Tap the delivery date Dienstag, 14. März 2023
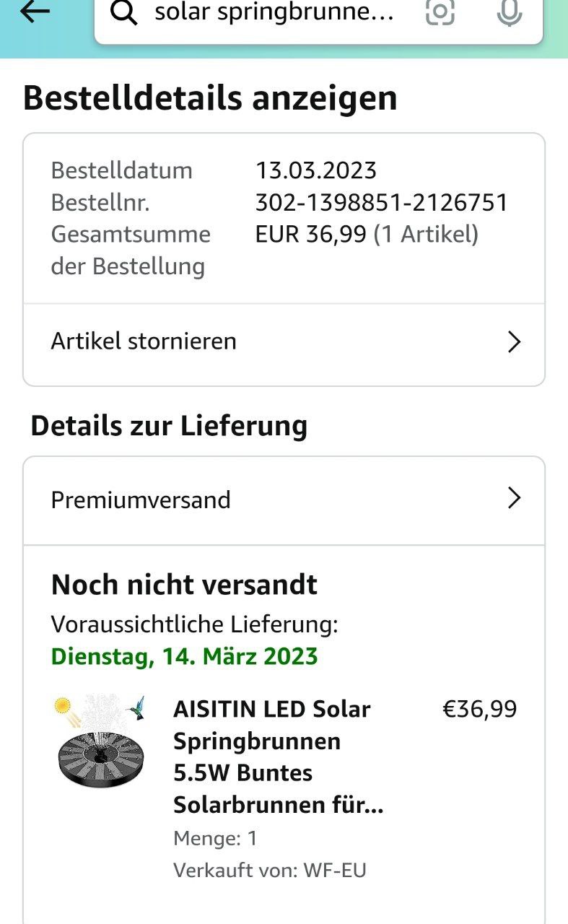This screenshot has height=924, width=568. (x=184, y=656)
